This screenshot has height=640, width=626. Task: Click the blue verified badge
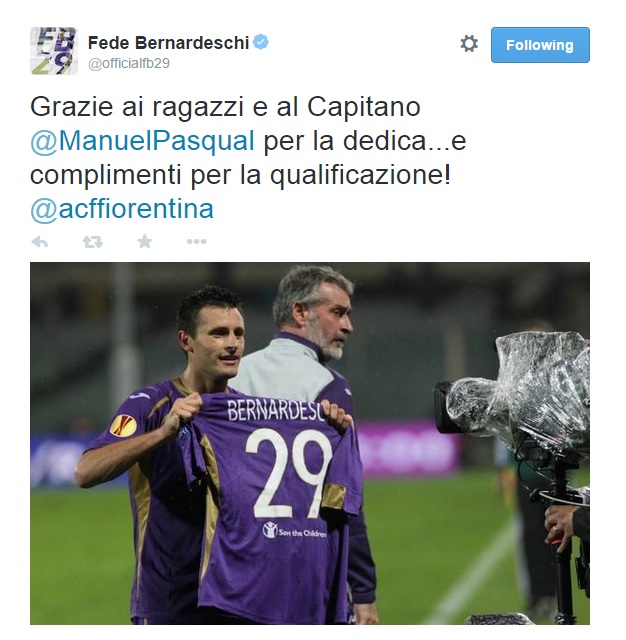point(261,42)
